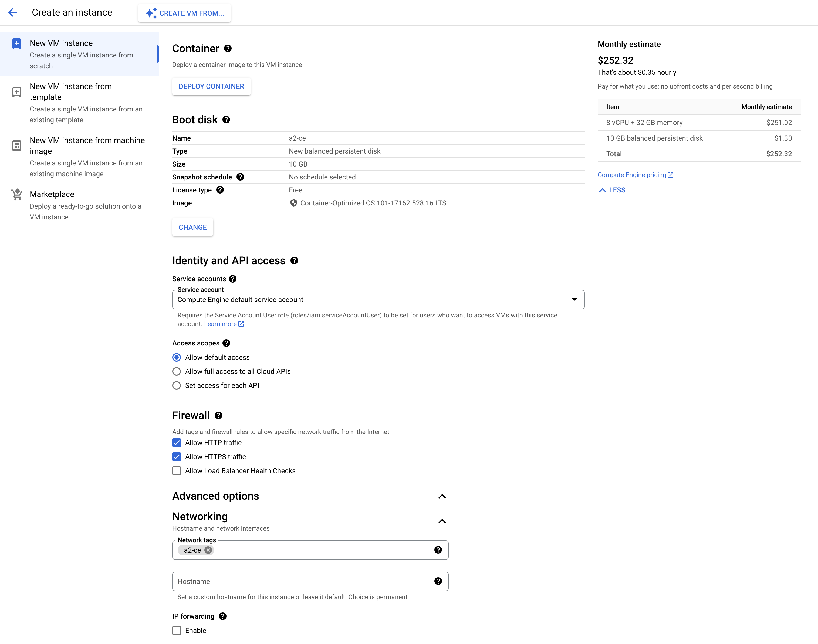Screen dimensions: 818x644
Task: Click the DEPLOY CONTAINER button
Action: [211, 86]
